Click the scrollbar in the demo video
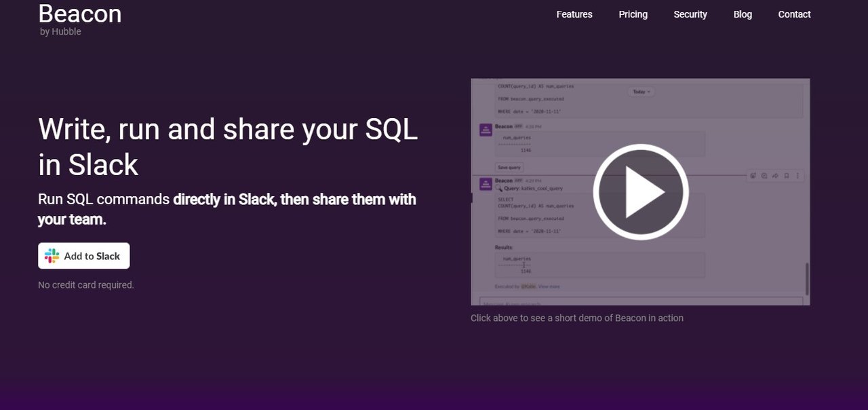The width and height of the screenshot is (868, 410). [806, 278]
